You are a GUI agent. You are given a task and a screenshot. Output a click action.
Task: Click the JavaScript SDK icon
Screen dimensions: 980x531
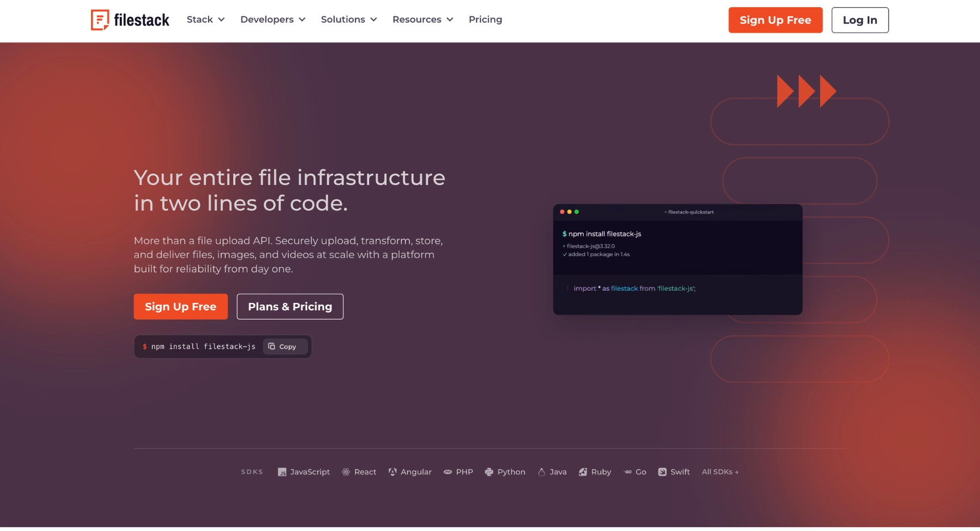click(282, 472)
